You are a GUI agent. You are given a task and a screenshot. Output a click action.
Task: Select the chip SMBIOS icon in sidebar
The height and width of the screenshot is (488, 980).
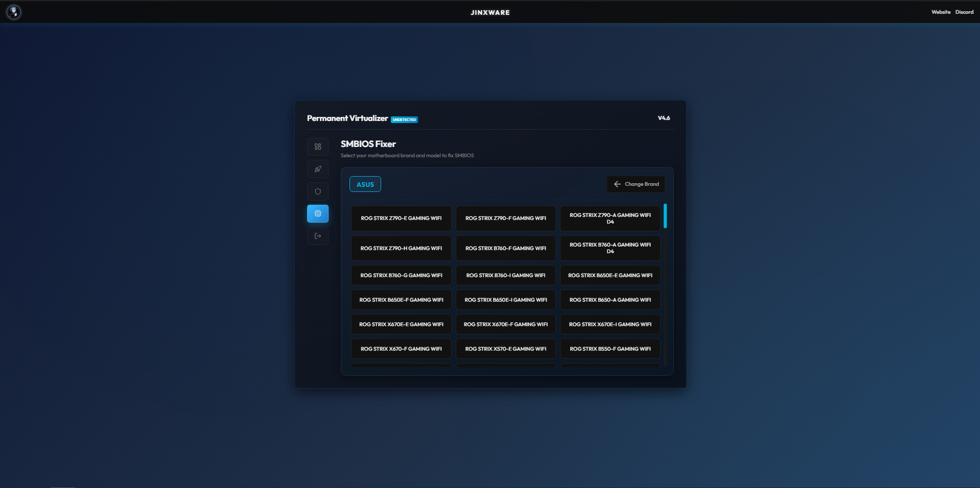point(317,214)
